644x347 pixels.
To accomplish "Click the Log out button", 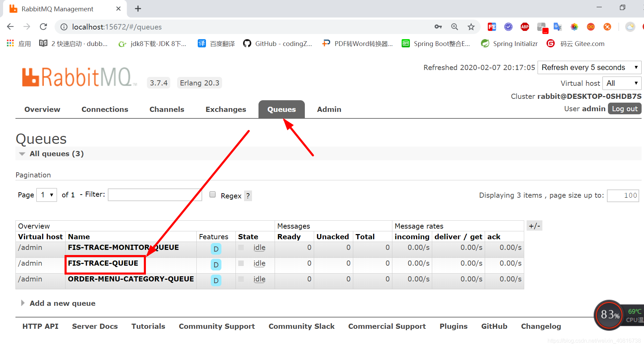I will (624, 109).
